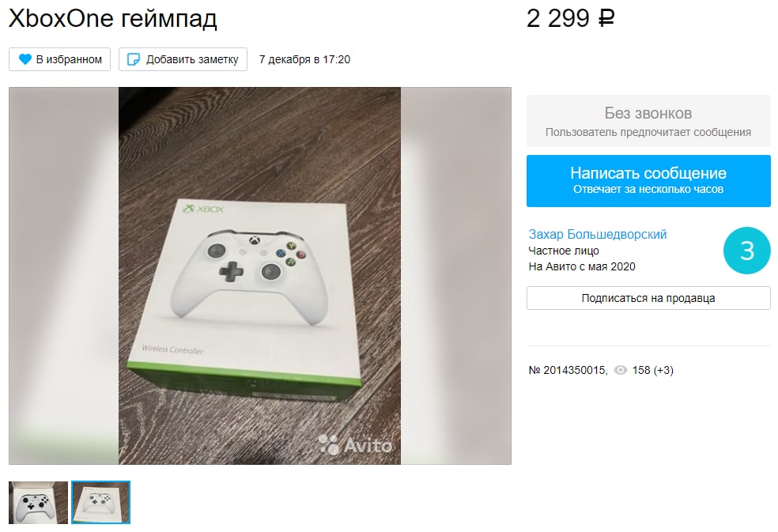Subscribe via Подписаться на продавца button
Image resolution: width=778 pixels, height=532 pixels.
pyautogui.click(x=648, y=298)
